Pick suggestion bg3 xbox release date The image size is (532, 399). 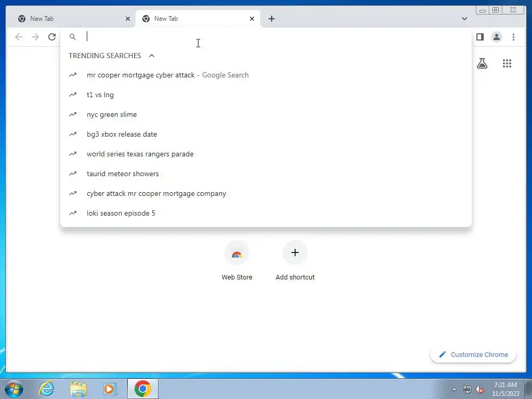(x=265, y=134)
